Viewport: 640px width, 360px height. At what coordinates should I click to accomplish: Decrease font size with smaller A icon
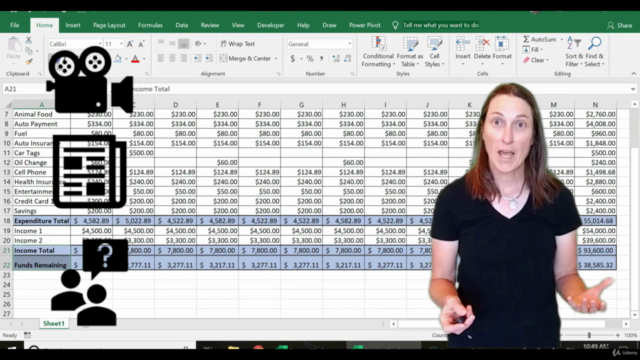[141, 44]
